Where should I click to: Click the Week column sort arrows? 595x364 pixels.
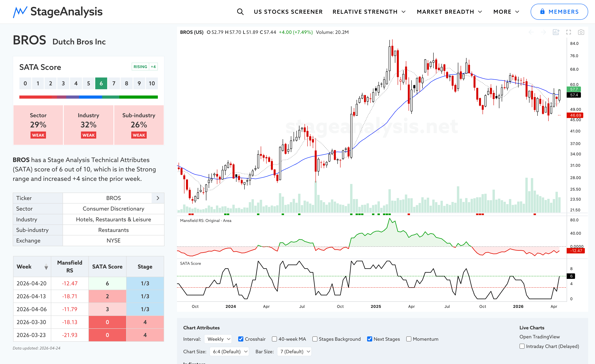click(x=46, y=267)
